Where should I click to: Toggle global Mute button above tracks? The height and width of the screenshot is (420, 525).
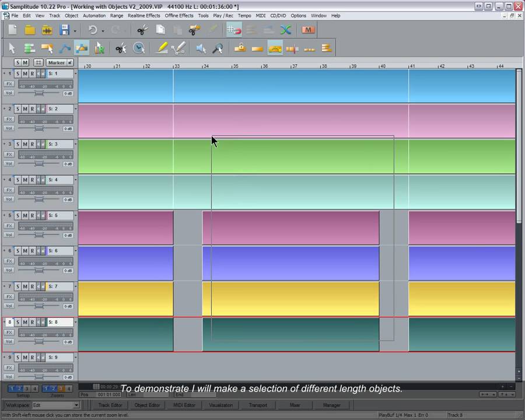click(25, 62)
